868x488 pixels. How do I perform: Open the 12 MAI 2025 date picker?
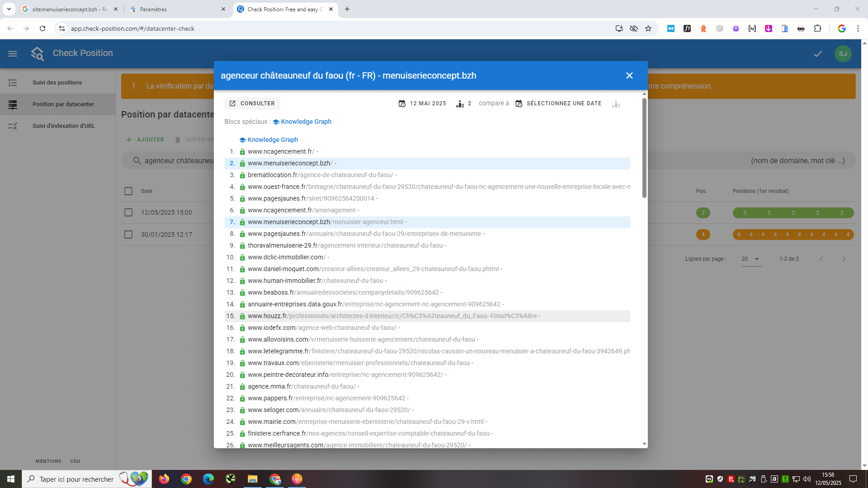point(422,103)
